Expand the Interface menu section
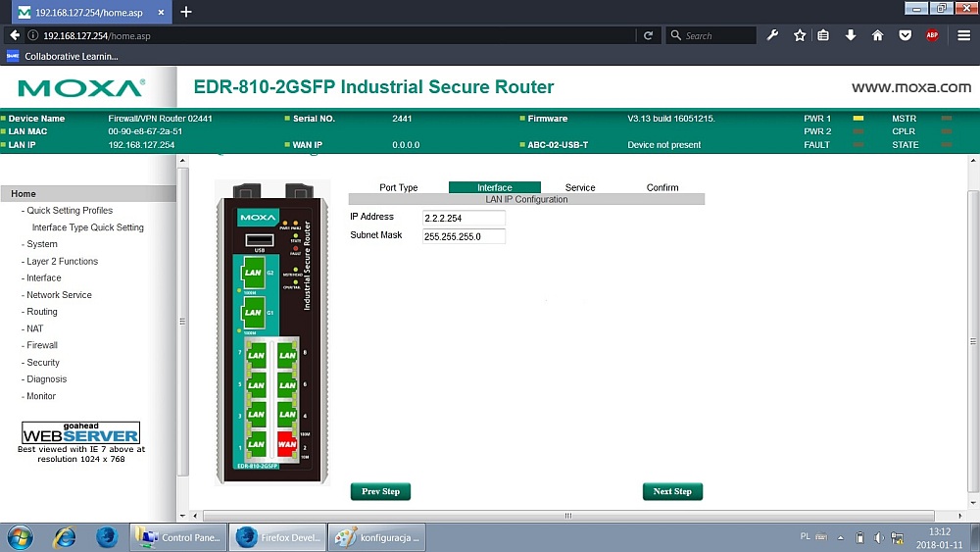 click(43, 278)
